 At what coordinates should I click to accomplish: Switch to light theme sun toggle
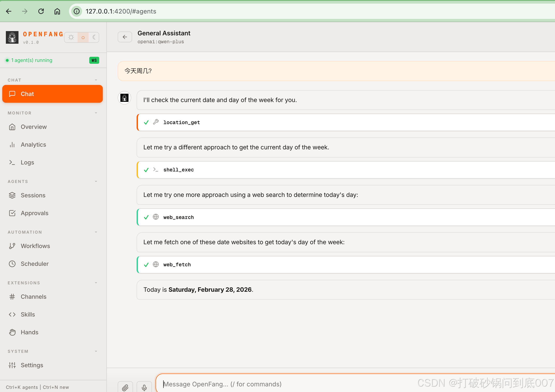pos(71,37)
